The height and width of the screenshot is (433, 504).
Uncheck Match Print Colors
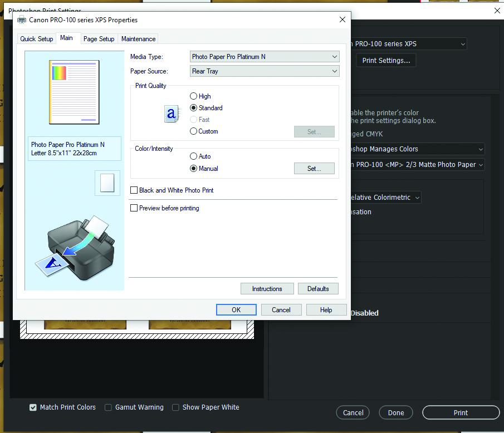point(33,407)
